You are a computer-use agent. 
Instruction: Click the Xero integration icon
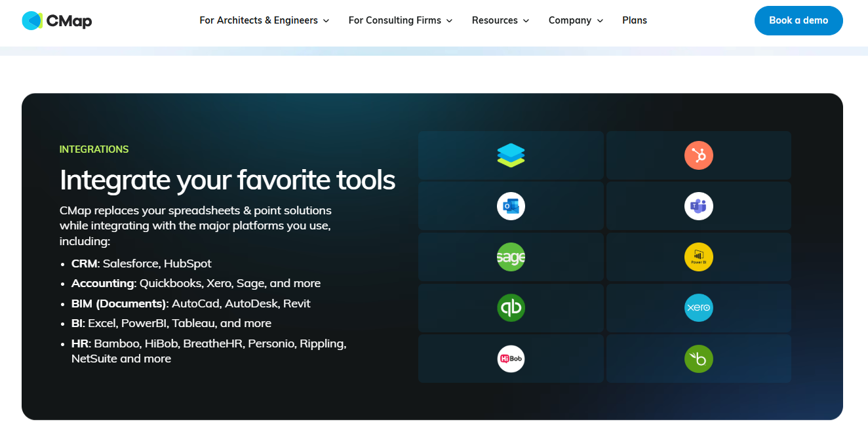(698, 307)
